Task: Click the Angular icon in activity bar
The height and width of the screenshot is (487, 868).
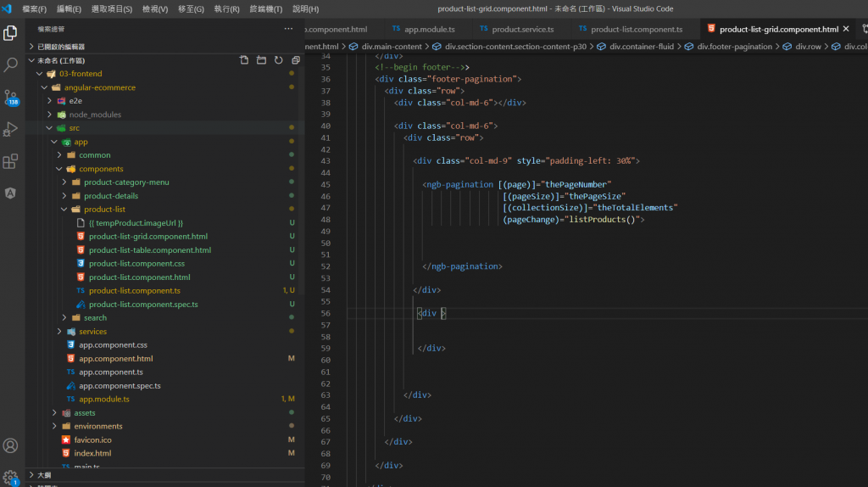Action: tap(10, 193)
